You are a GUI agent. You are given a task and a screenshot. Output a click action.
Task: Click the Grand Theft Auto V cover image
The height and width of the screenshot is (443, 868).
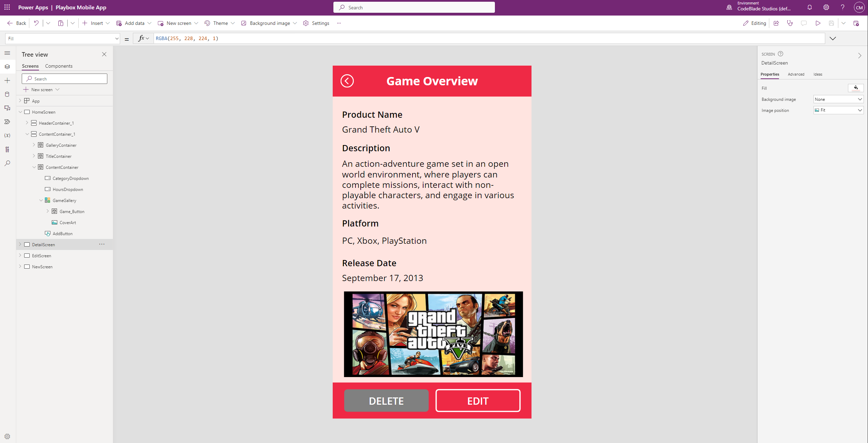[x=433, y=334]
